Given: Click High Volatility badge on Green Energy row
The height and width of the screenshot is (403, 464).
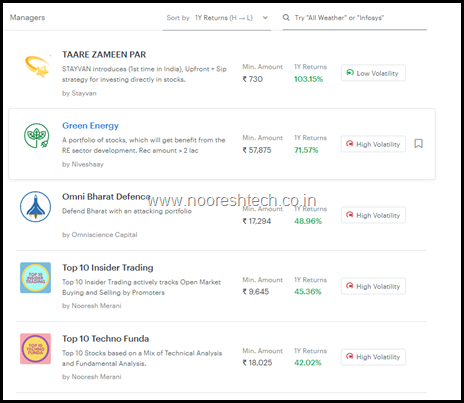Looking at the screenshot, I should (x=373, y=144).
